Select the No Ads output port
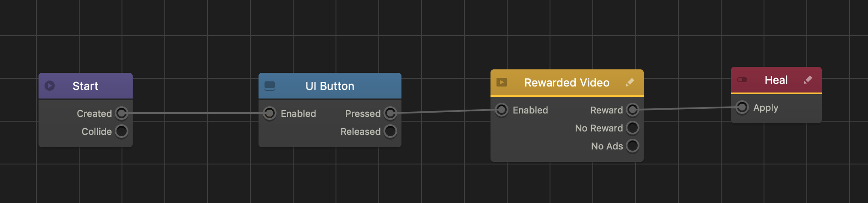This screenshot has width=868, height=203. (x=632, y=146)
